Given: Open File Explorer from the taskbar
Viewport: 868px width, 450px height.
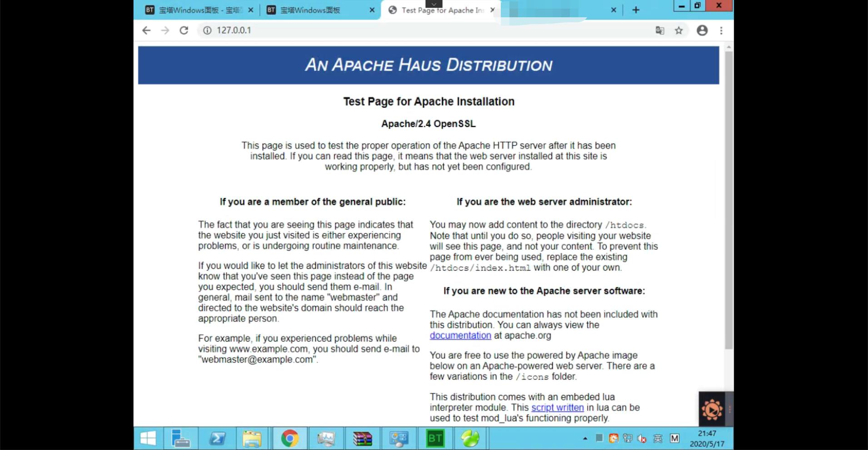Looking at the screenshot, I should click(x=252, y=438).
